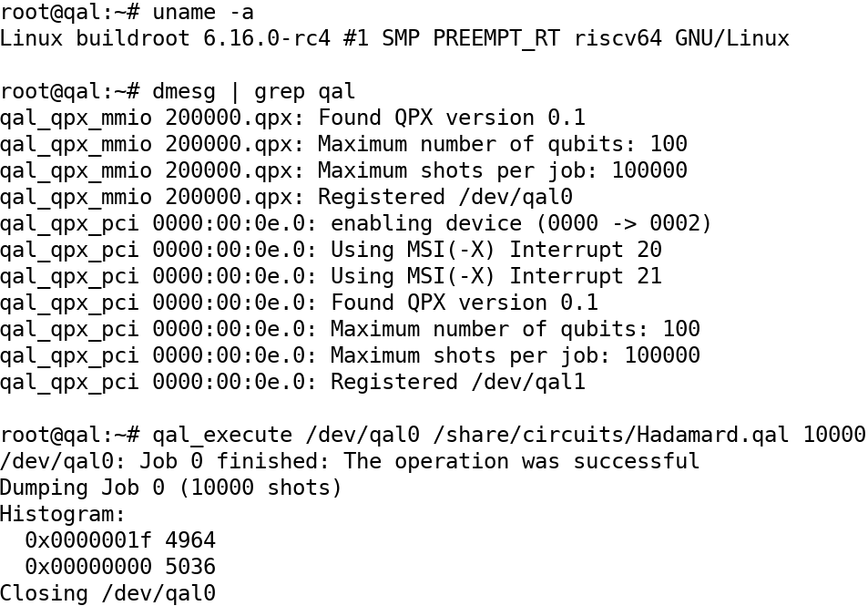868x606 pixels.
Task: Click the histogram value 0x0000001f
Action: point(88,540)
